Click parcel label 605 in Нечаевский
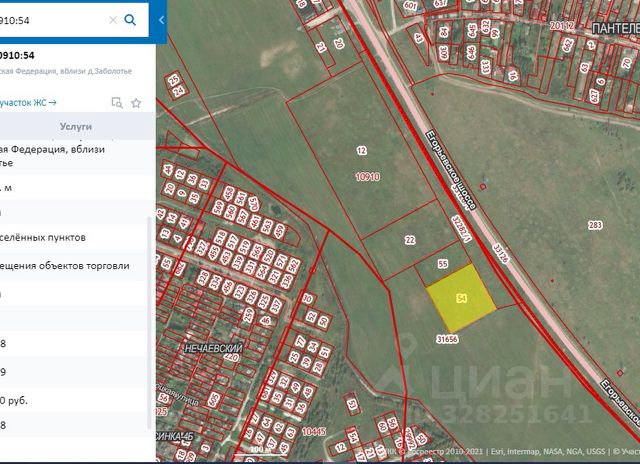 (213, 400)
